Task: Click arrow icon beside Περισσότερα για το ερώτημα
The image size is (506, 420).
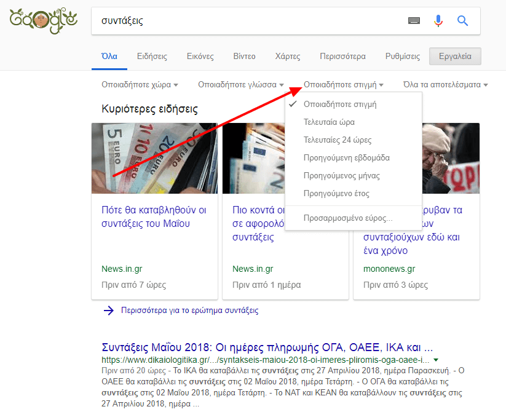Action: coord(109,311)
